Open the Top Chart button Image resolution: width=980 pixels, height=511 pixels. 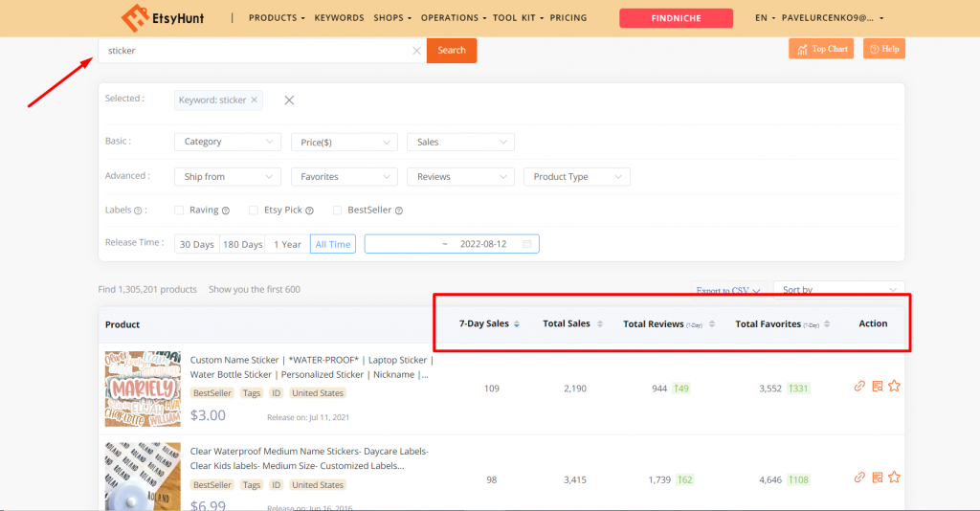[x=821, y=49]
